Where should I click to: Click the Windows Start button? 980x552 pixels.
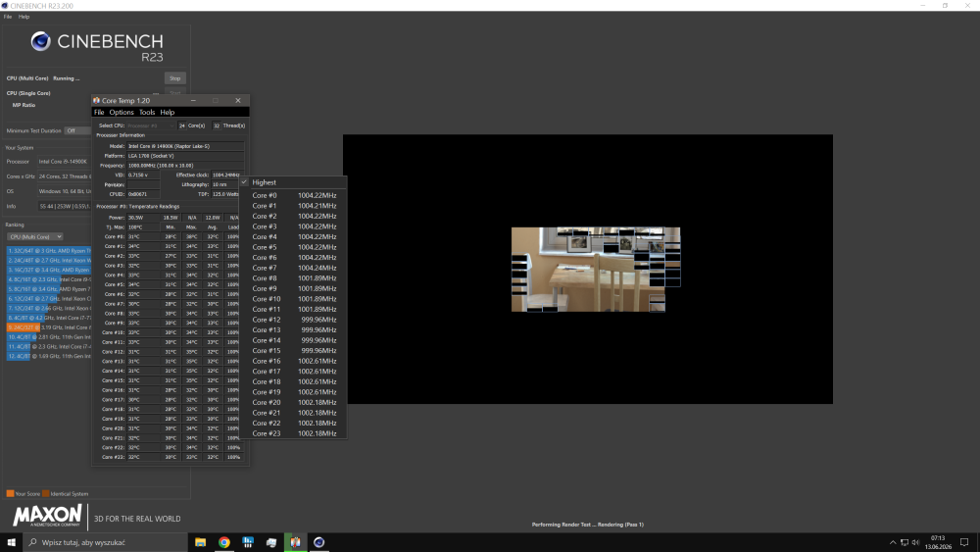pos(11,542)
